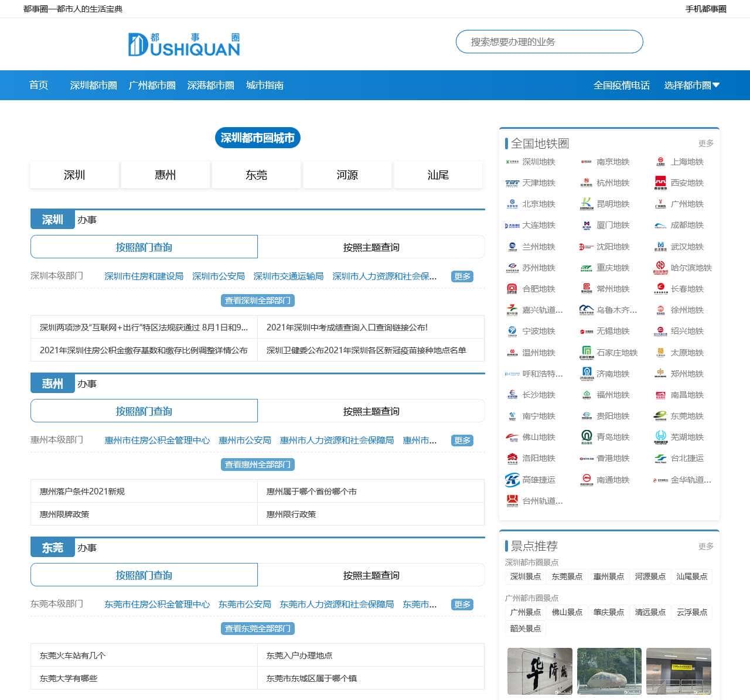Click the Wuhu metro logo icon

point(660,438)
